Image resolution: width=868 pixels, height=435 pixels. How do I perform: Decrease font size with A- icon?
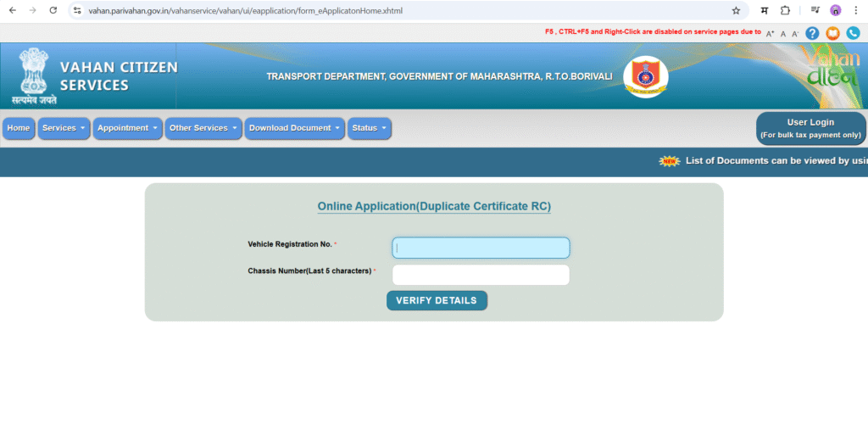click(x=794, y=34)
